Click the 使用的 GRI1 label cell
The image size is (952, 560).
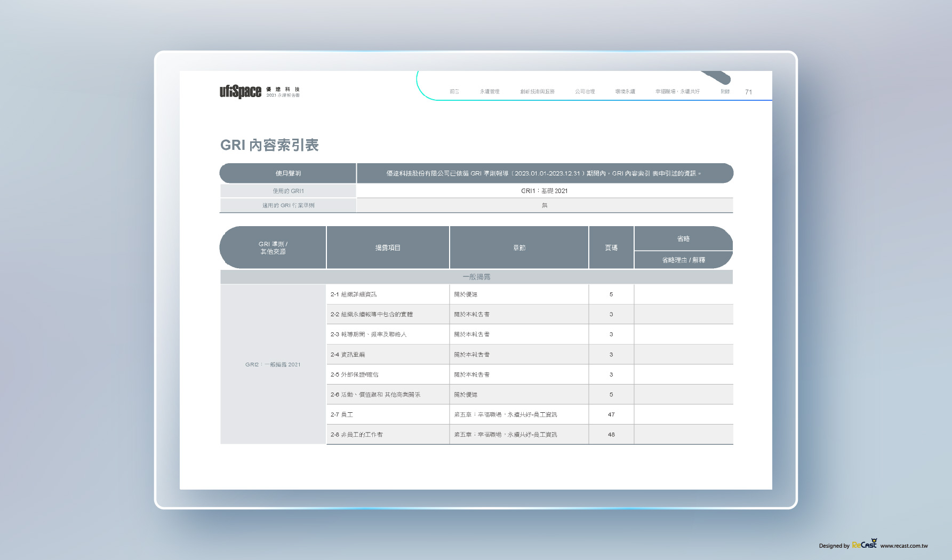tap(288, 191)
